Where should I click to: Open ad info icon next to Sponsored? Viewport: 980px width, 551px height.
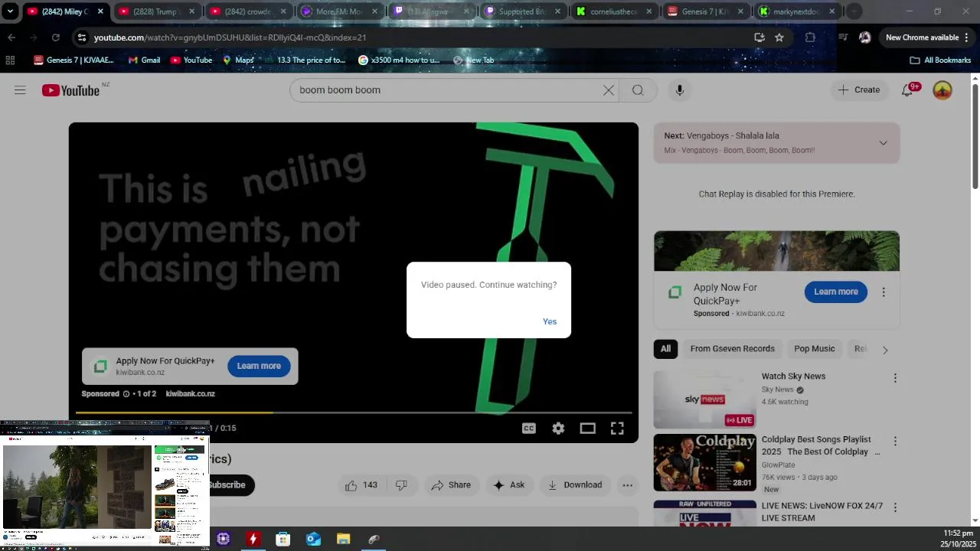(126, 394)
